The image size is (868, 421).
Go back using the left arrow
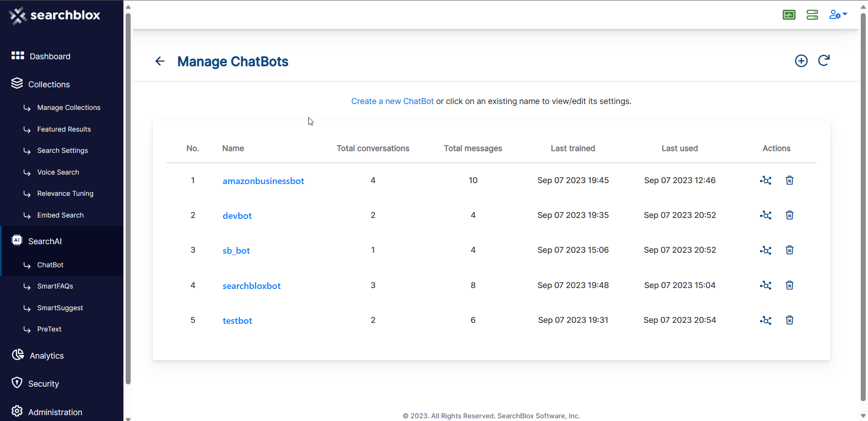click(x=160, y=61)
